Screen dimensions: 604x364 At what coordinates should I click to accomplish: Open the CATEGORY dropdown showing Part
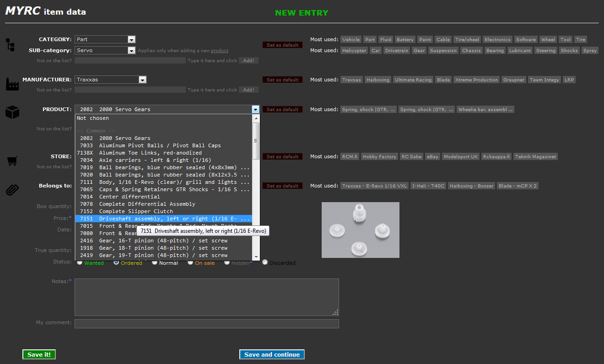105,39
